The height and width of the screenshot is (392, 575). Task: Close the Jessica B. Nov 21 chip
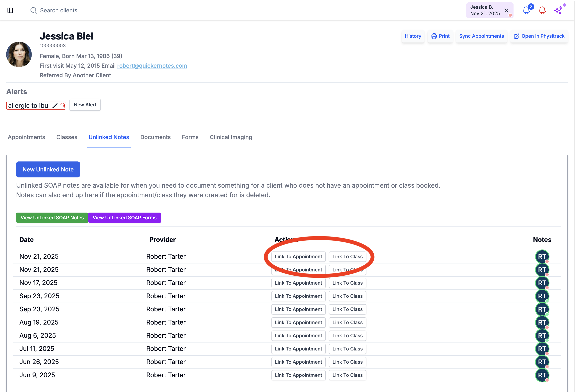click(x=506, y=10)
